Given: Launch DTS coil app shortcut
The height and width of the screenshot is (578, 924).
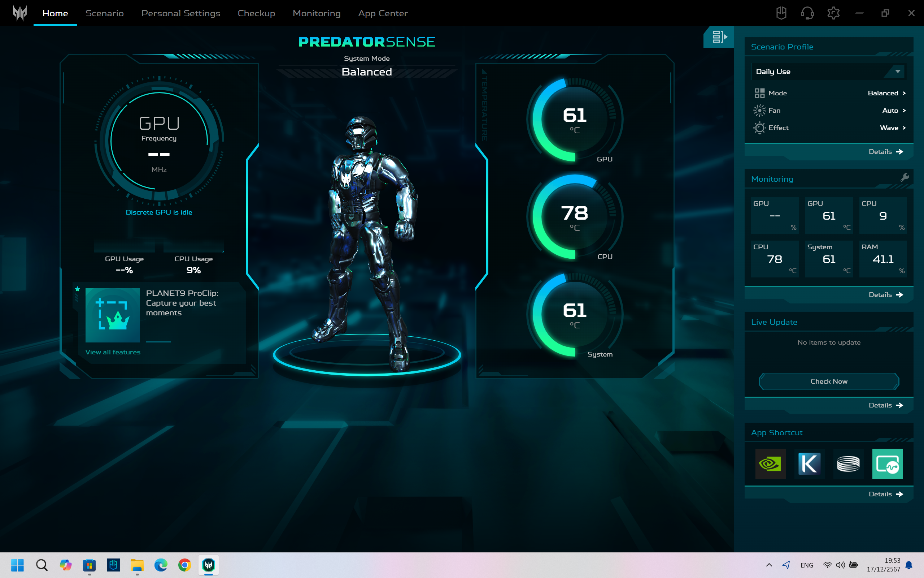Looking at the screenshot, I should pos(848,464).
